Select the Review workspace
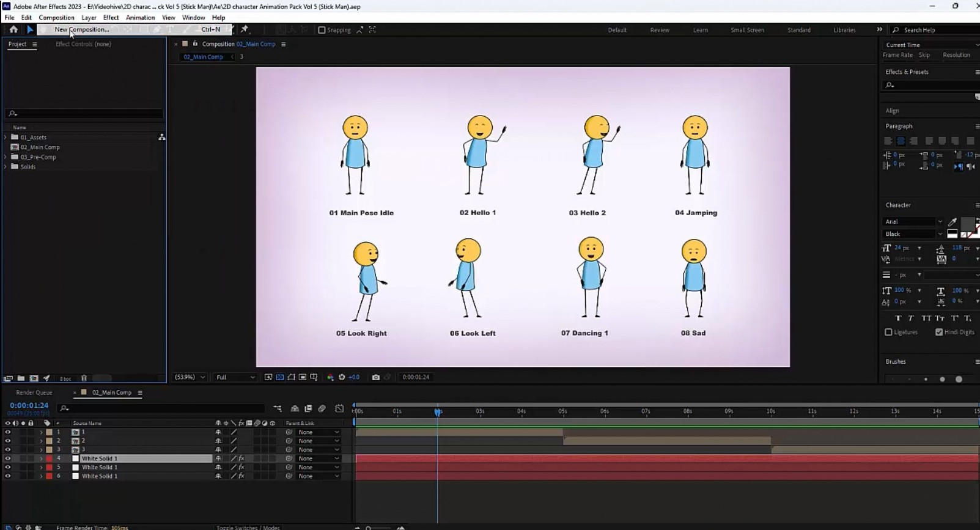 point(659,30)
